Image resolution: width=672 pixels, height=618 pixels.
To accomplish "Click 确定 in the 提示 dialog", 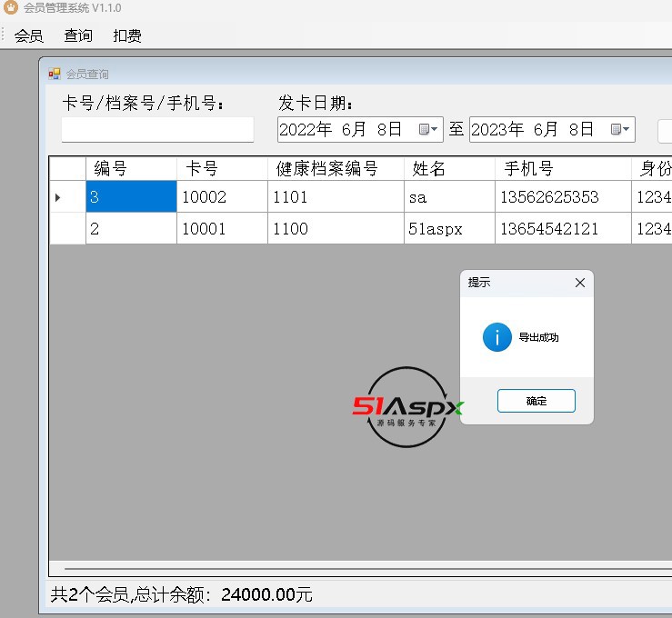I will pyautogui.click(x=537, y=401).
